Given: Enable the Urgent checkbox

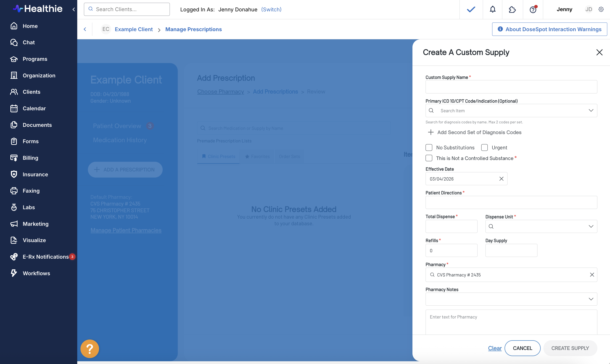Looking at the screenshot, I should pyautogui.click(x=484, y=147).
